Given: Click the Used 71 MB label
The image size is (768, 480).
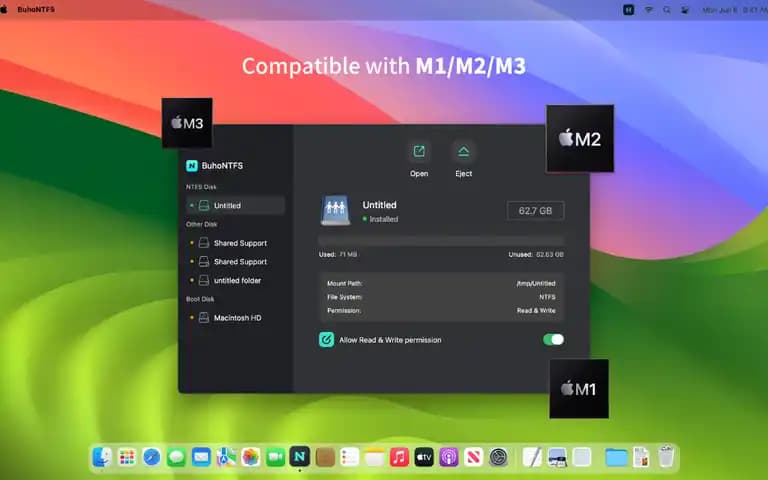Looking at the screenshot, I should pos(338,254).
